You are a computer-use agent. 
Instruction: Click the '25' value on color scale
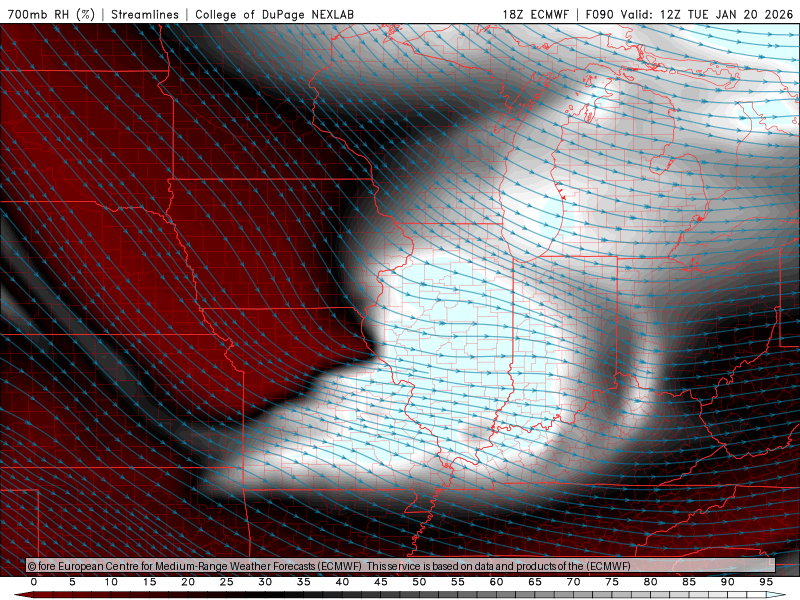[227, 582]
